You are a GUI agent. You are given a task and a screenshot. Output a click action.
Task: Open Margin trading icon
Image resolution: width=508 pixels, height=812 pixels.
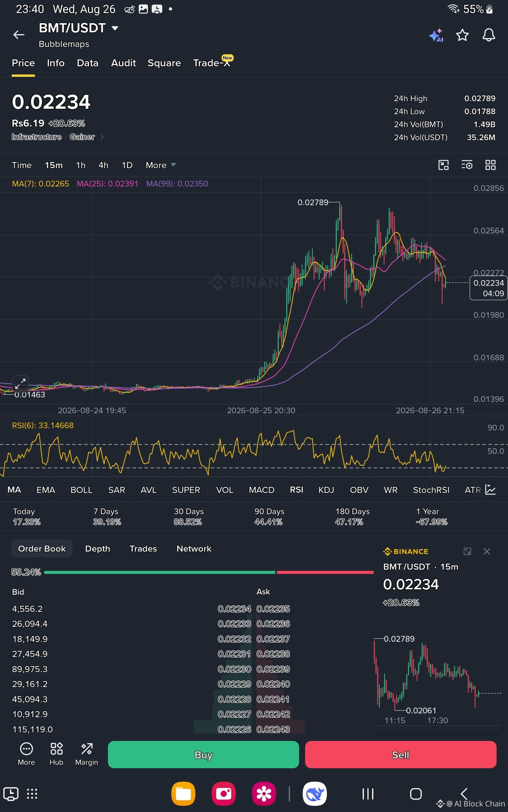pyautogui.click(x=87, y=754)
